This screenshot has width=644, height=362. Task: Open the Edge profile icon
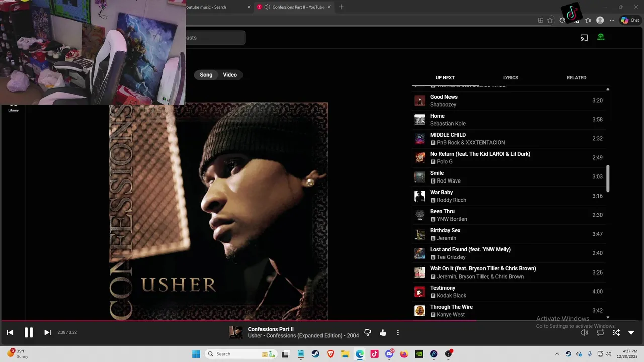tap(600, 20)
